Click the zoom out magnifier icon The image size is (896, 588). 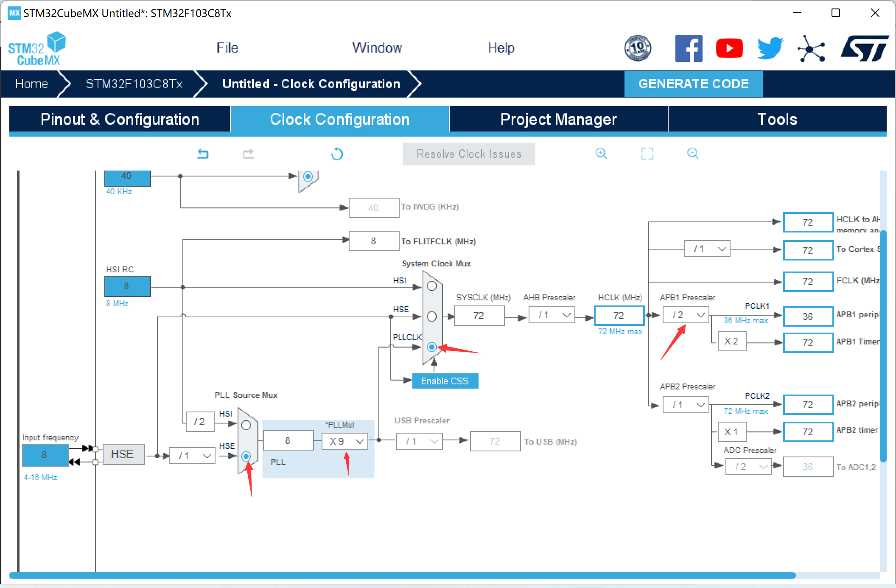[x=693, y=154]
